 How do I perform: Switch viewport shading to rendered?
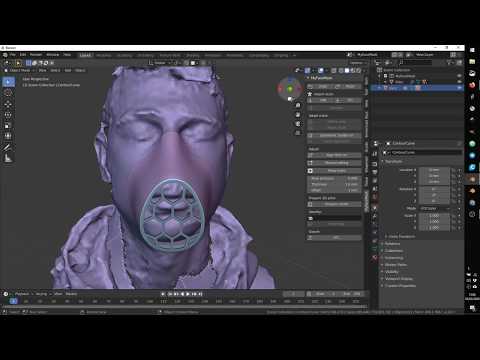(x=359, y=70)
